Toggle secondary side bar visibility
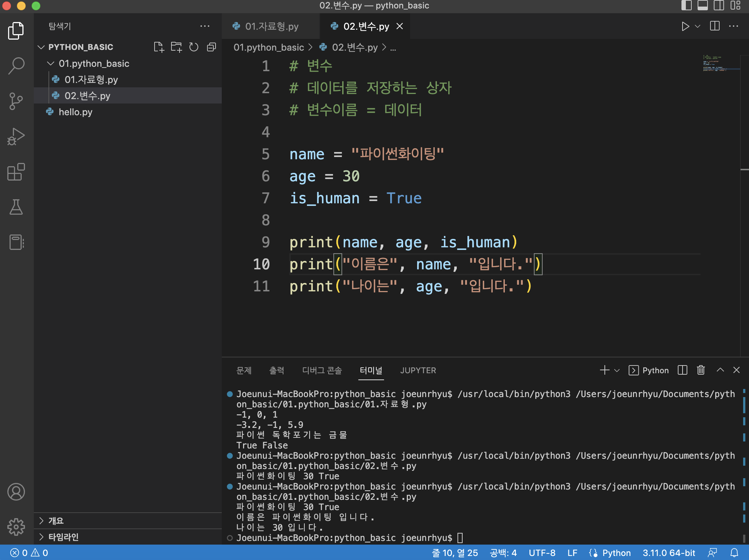Image resolution: width=749 pixels, height=560 pixels. (x=719, y=6)
